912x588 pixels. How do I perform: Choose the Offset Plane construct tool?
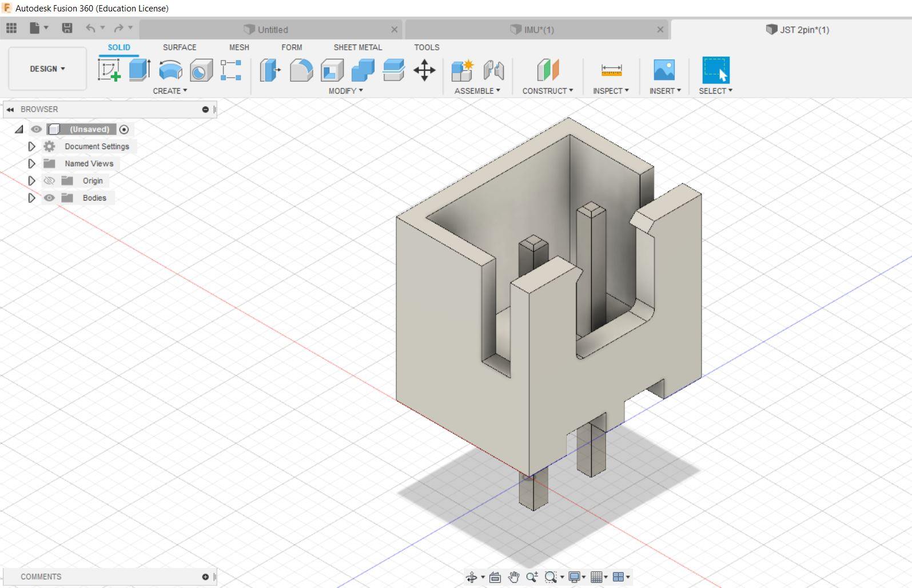click(x=548, y=70)
